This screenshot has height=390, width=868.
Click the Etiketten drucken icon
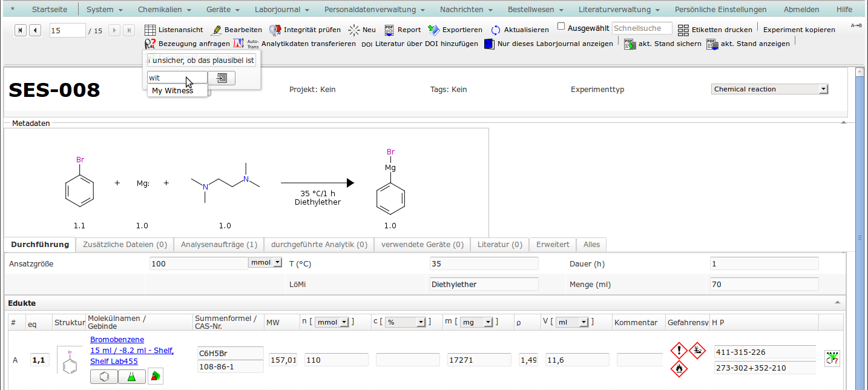pyautogui.click(x=683, y=30)
